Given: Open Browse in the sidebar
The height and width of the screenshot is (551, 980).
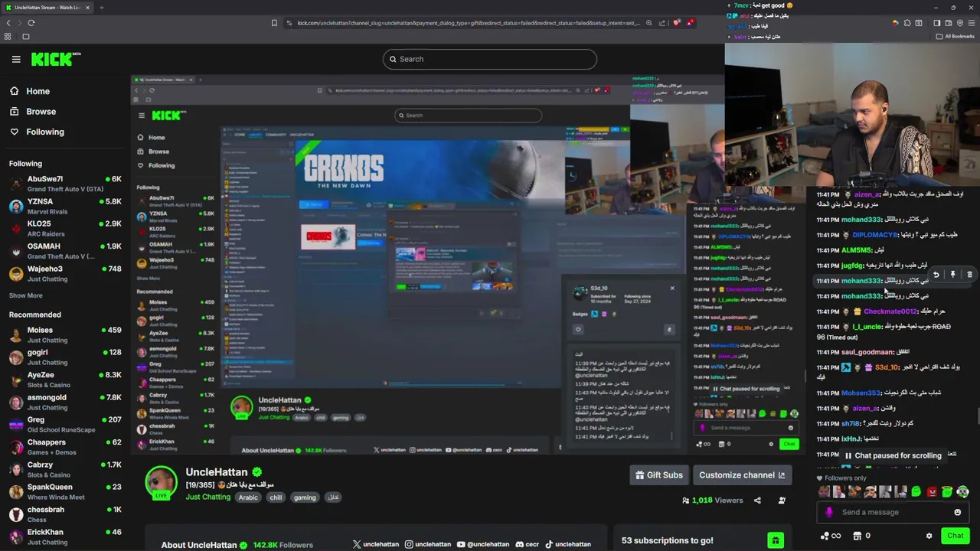Looking at the screenshot, I should tap(32, 112).
